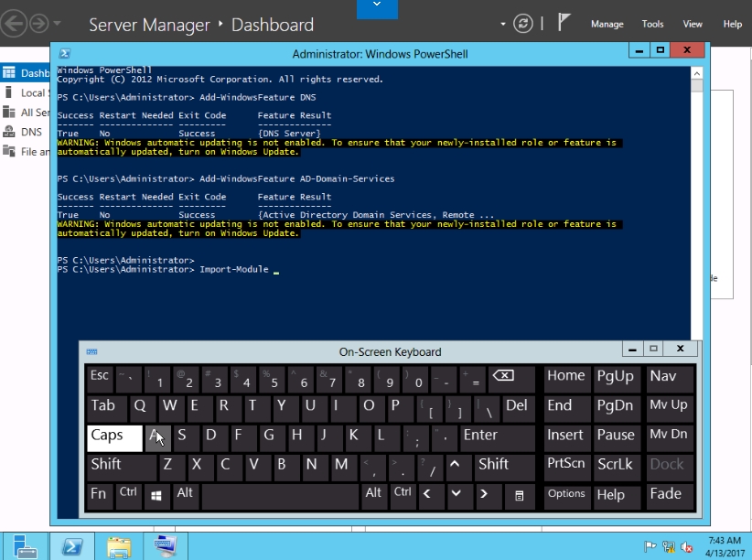Click the network status tray icon
The height and width of the screenshot is (560, 752).
pos(669,547)
